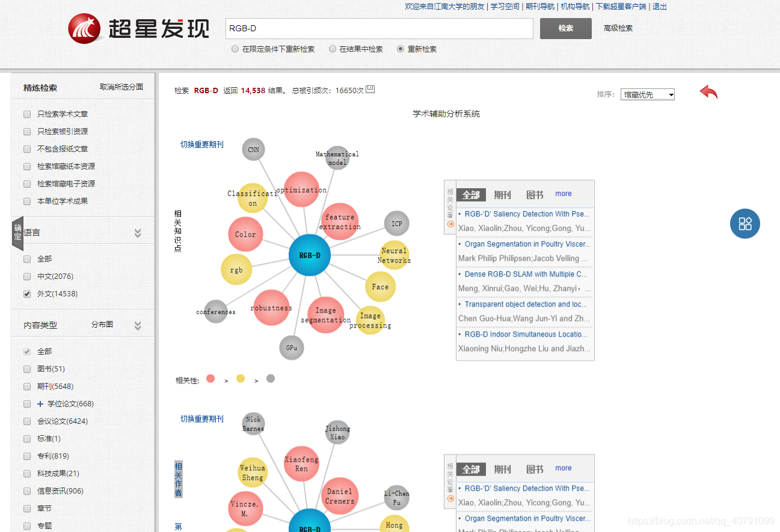The width and height of the screenshot is (780, 532).
Task: Open 期刊导航 in top navigation
Action: 540,7
